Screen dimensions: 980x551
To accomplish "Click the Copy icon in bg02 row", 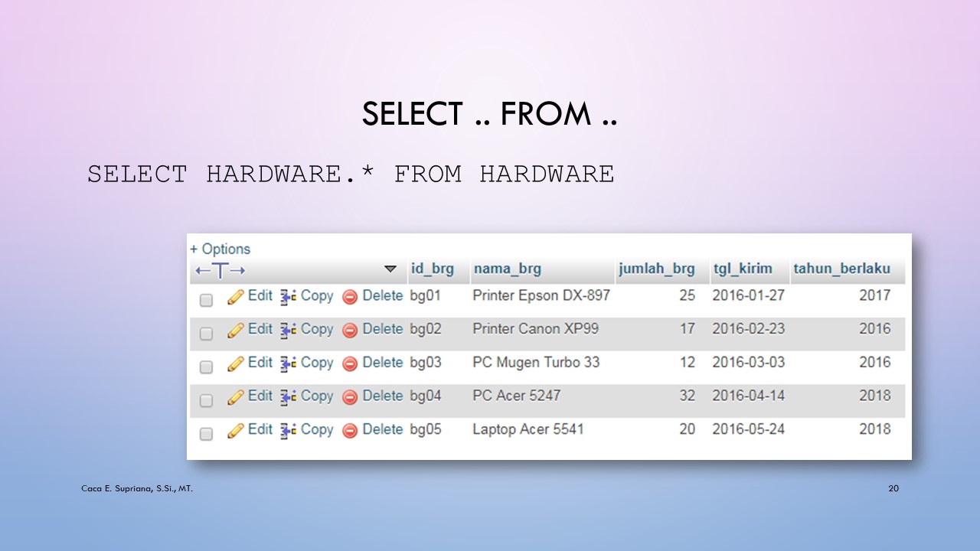I will (x=288, y=331).
